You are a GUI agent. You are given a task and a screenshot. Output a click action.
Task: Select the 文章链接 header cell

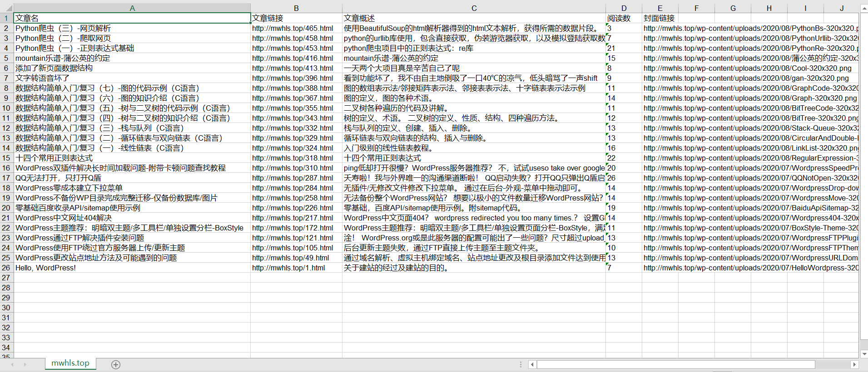tap(296, 18)
